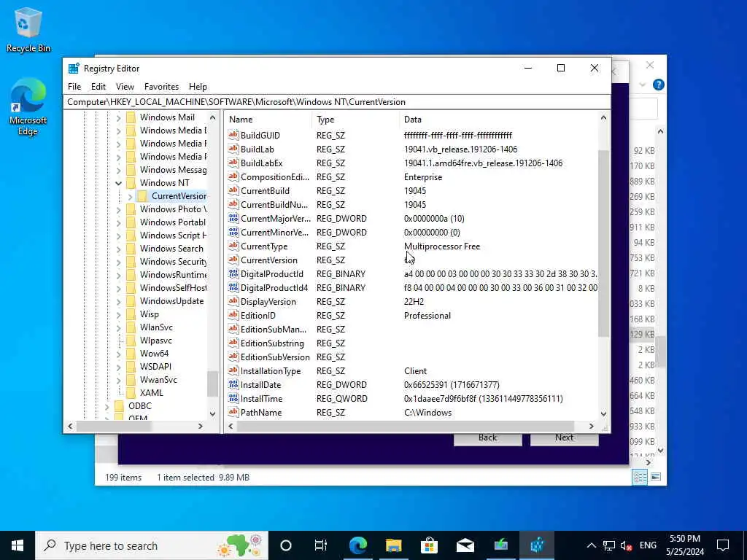Open the Help menu
747x560 pixels.
coord(198,87)
